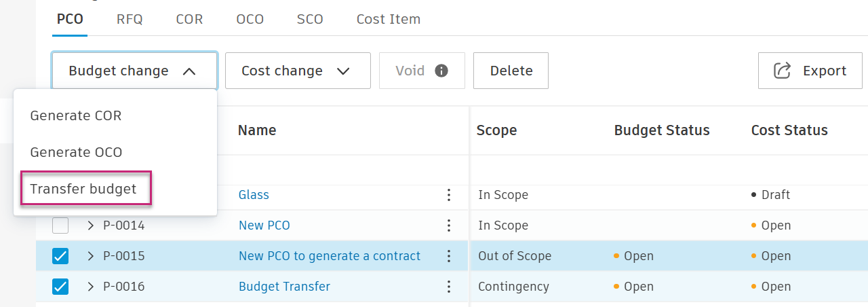Select Transfer budget from the menu
This screenshot has height=307, width=868.
coord(83,189)
